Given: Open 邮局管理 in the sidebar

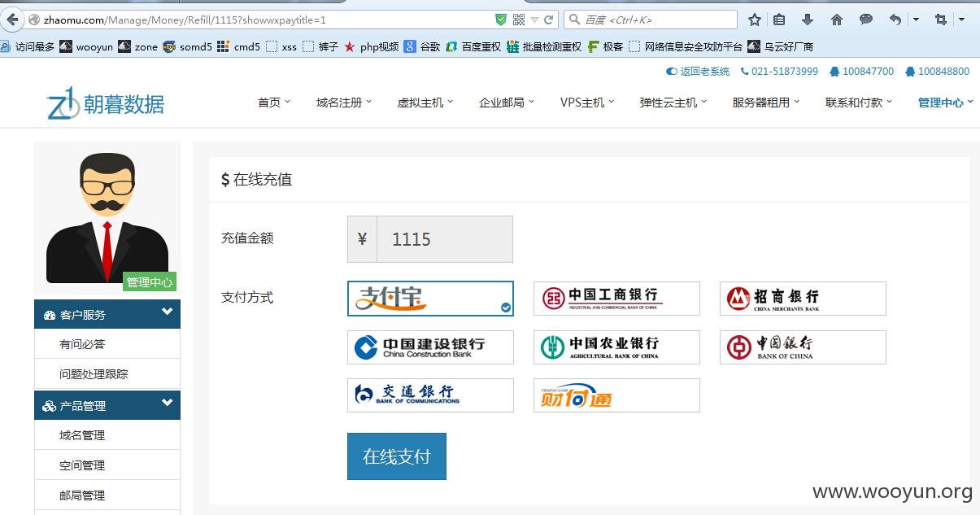Looking at the screenshot, I should (107, 495).
